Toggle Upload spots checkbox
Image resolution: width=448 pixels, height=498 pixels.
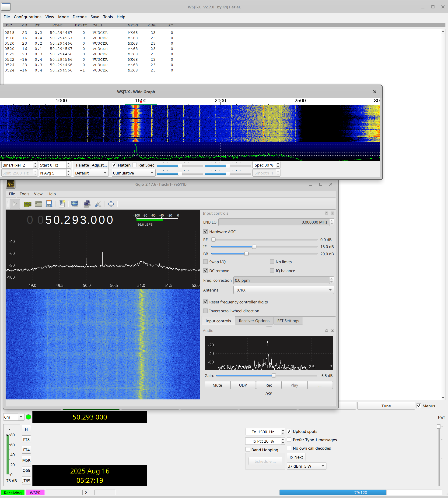[x=289, y=431]
